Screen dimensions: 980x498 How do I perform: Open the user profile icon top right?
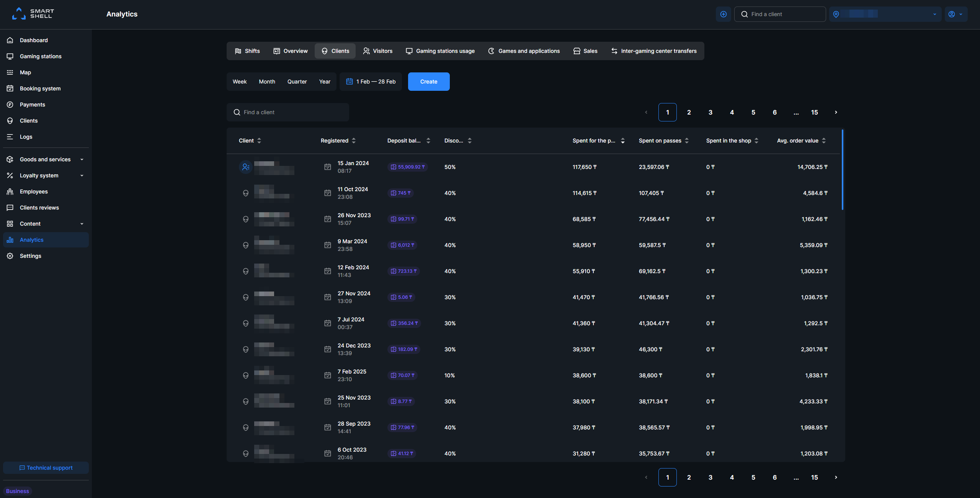pyautogui.click(x=952, y=14)
